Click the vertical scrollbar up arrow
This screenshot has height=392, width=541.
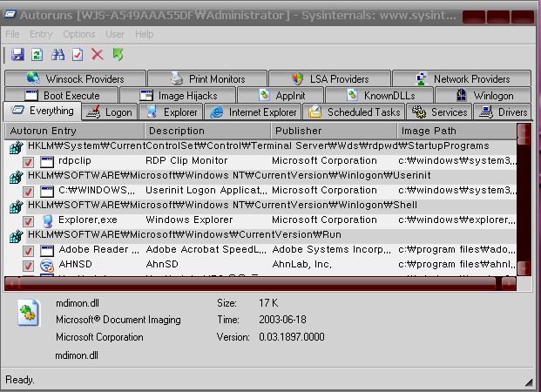point(524,131)
